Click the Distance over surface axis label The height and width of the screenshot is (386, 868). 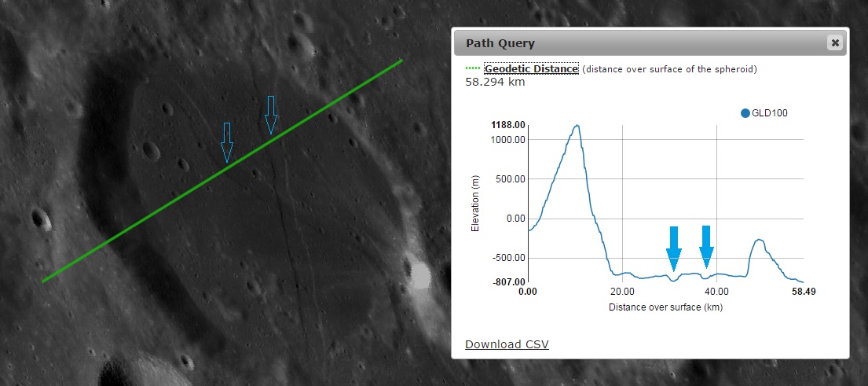665,307
